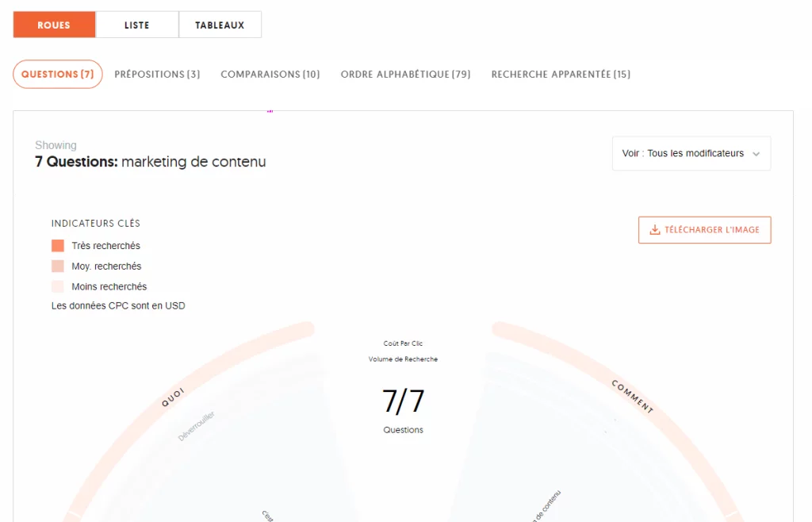Switch to the Liste view tab

click(137, 25)
